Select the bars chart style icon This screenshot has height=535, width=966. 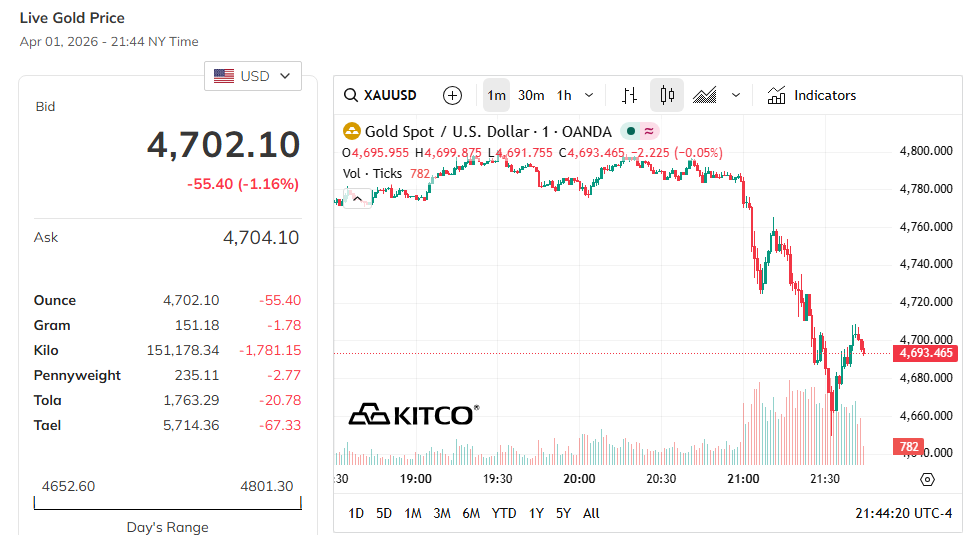pyautogui.click(x=629, y=96)
